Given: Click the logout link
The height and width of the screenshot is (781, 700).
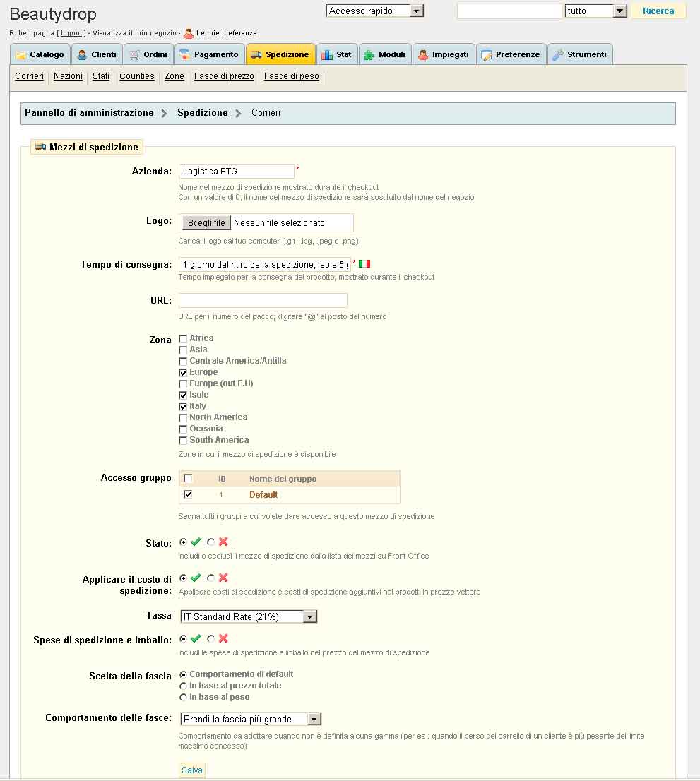Looking at the screenshot, I should [x=71, y=33].
